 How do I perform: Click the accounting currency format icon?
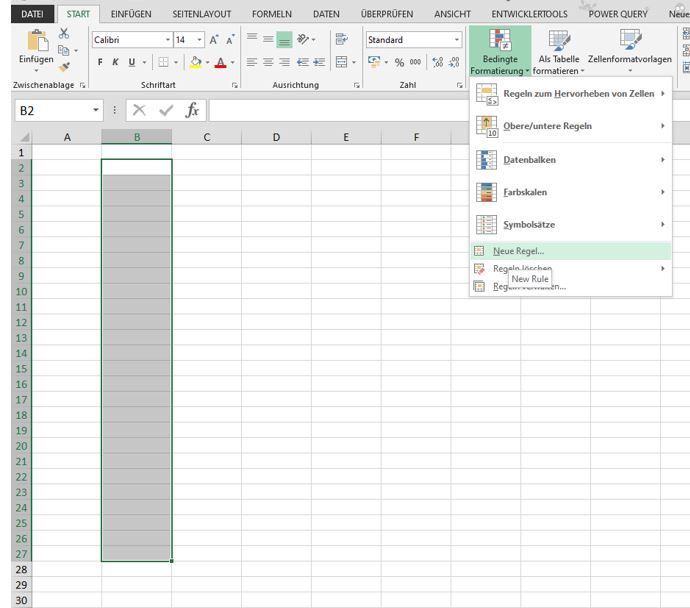coord(374,62)
